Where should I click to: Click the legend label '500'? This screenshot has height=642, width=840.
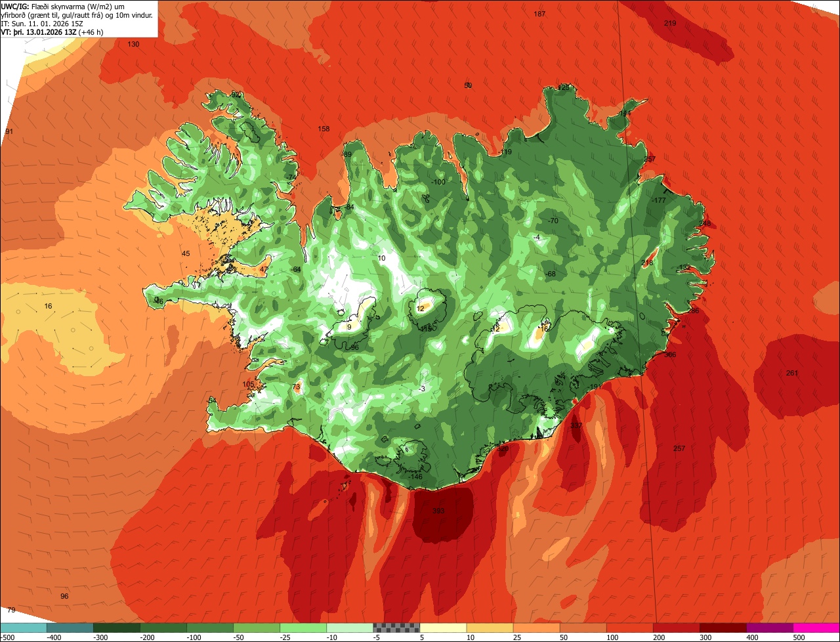798,637
